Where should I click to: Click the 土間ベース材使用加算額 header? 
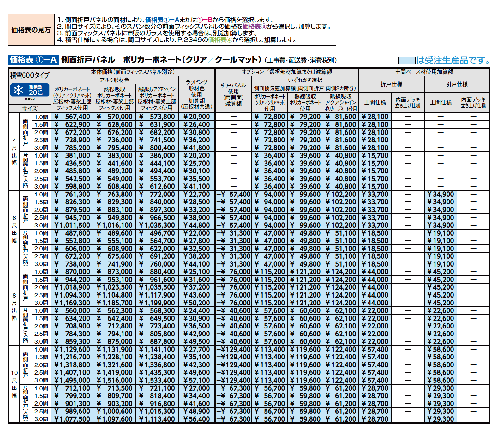coord(424,72)
